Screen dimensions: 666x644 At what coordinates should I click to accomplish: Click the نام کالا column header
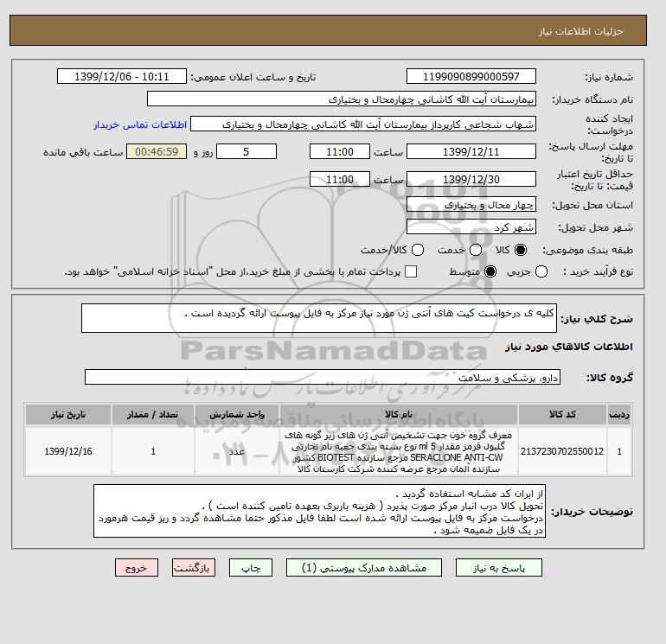point(399,414)
